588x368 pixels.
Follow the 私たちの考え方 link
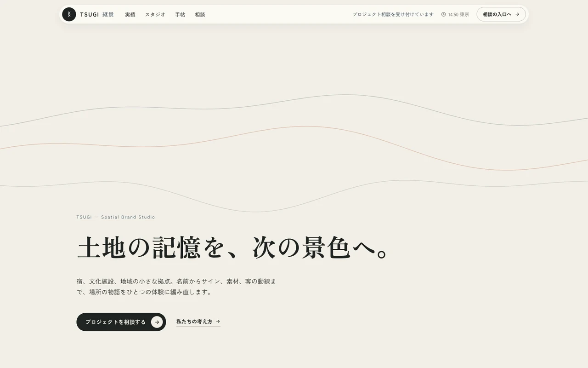pos(198,322)
